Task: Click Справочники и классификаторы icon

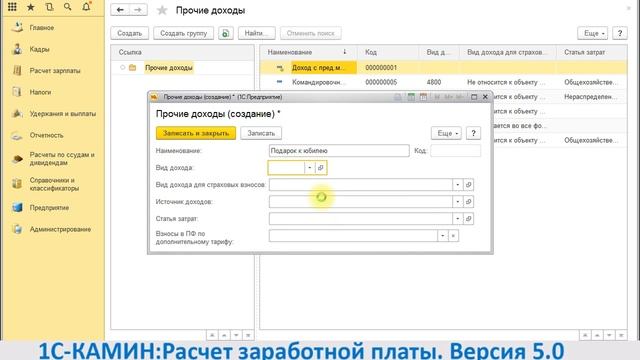Action: pyautogui.click(x=17, y=184)
